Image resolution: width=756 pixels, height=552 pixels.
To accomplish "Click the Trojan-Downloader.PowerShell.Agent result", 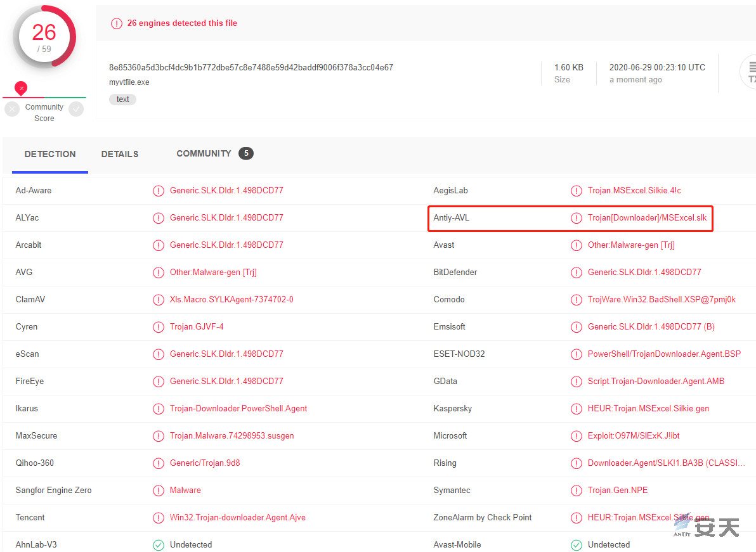I will pos(238,409).
